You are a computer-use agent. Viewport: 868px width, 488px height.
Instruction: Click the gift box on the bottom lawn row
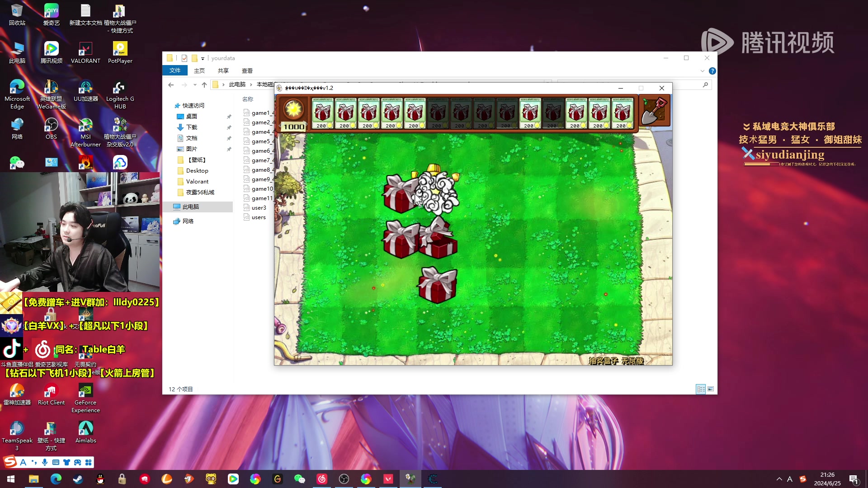coord(437,285)
